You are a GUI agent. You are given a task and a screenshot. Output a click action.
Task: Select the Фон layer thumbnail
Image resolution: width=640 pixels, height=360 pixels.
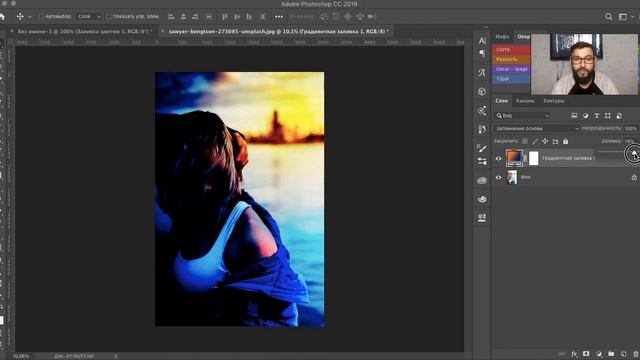click(512, 177)
